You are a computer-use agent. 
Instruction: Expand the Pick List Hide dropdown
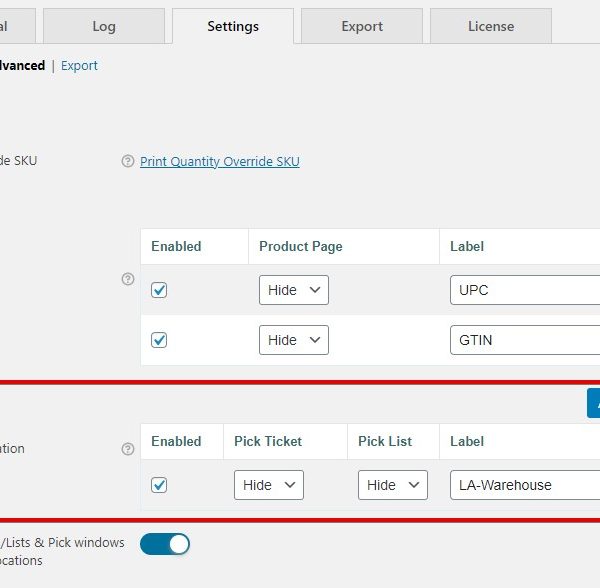pyautogui.click(x=392, y=485)
